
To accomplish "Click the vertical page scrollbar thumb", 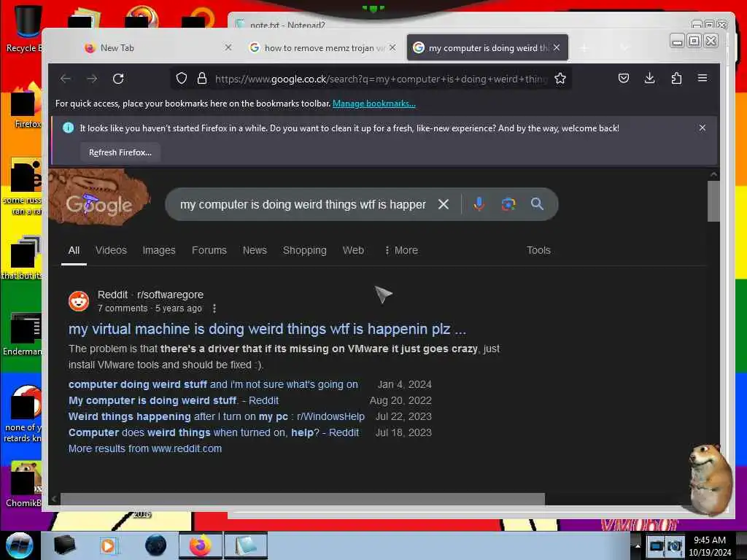I will point(713,201).
